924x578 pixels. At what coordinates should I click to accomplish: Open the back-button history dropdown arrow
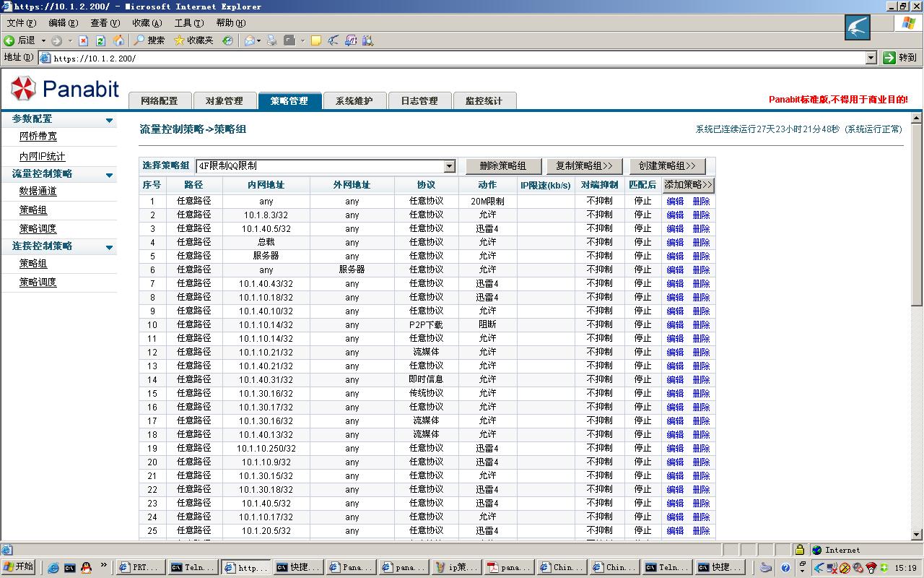pyautogui.click(x=43, y=40)
